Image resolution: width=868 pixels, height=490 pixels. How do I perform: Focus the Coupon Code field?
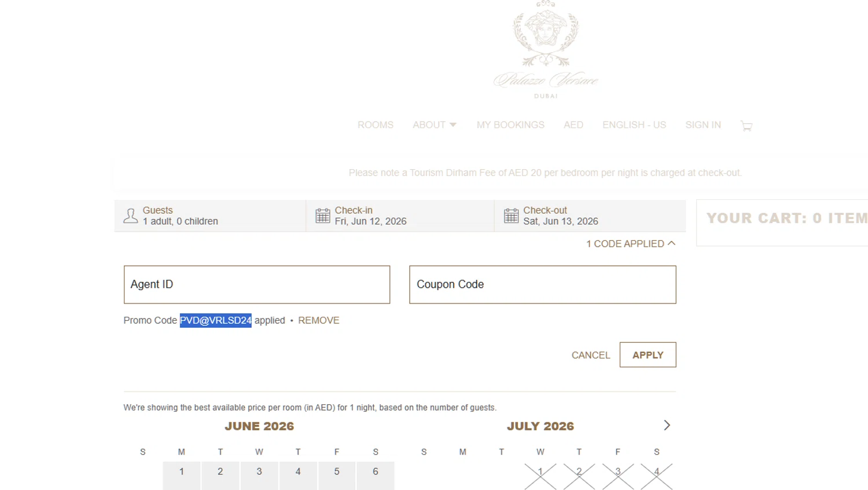coord(543,284)
